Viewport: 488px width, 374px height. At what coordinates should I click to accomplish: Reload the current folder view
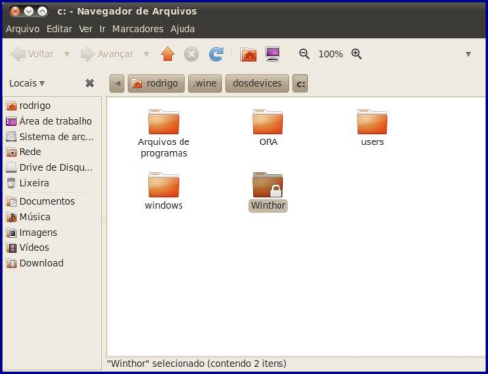[x=216, y=54]
